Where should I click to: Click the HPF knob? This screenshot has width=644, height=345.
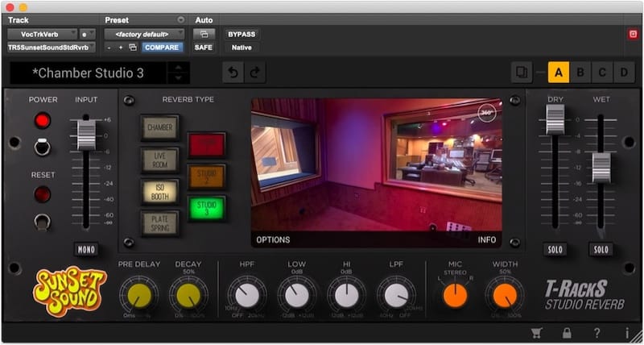[x=247, y=295]
